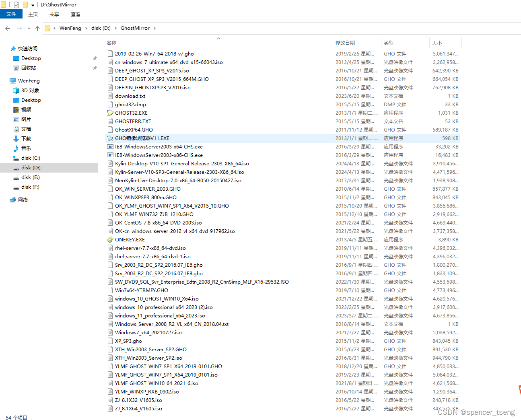Click the Windows_Server_2008_R2_VL txt file icon

(110, 324)
